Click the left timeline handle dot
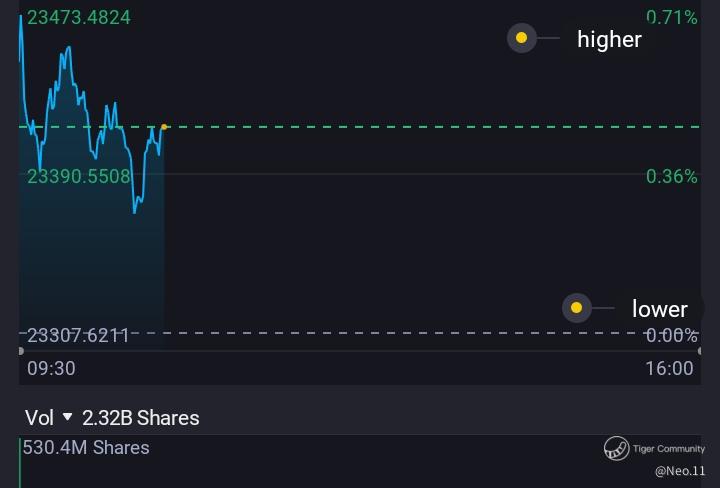Screen dimensions: 720x488 [21, 351]
